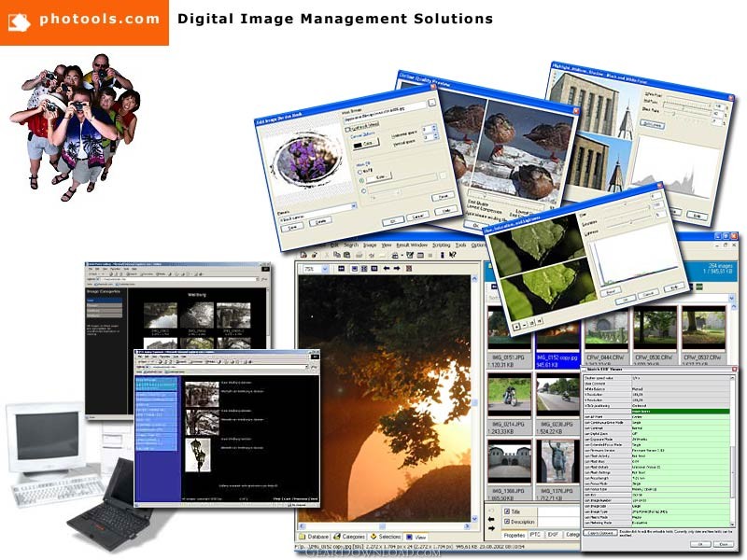Expand the border frame dropdown under flower preview
Screen dimensions: 747x560
click(355, 206)
